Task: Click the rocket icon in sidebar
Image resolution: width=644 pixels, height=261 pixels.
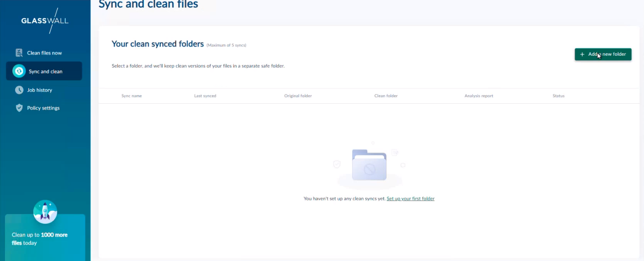Action: click(45, 212)
